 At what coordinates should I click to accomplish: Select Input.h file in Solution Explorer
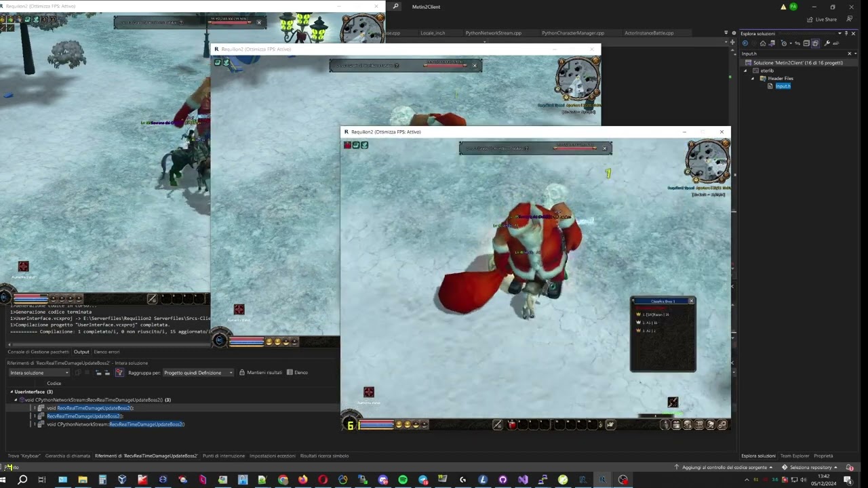coord(783,86)
